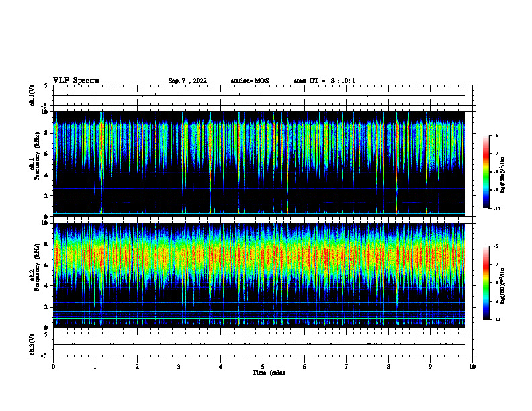Click the ch.3 voltage waveform trace
The width and height of the screenshot is (532, 411).
pyautogui.click(x=259, y=345)
